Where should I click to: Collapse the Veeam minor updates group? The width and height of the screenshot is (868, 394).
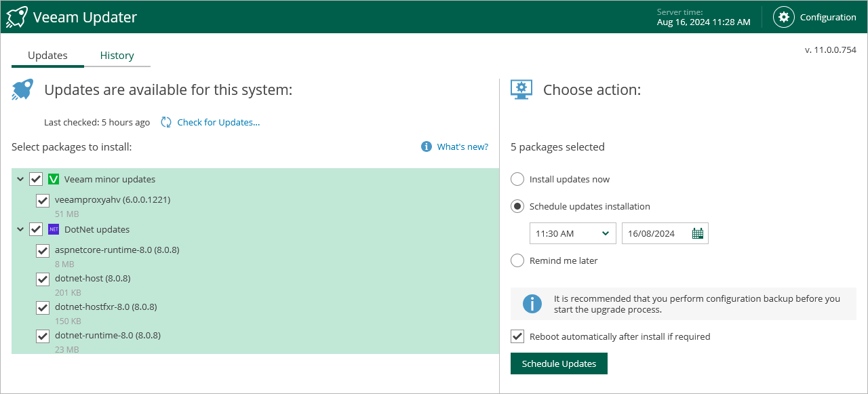(x=20, y=179)
